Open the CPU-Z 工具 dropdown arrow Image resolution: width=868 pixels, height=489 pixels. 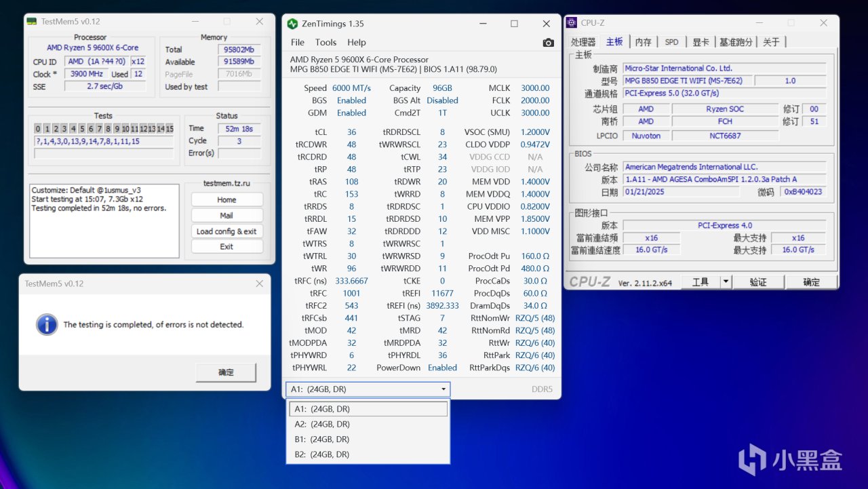726,282
